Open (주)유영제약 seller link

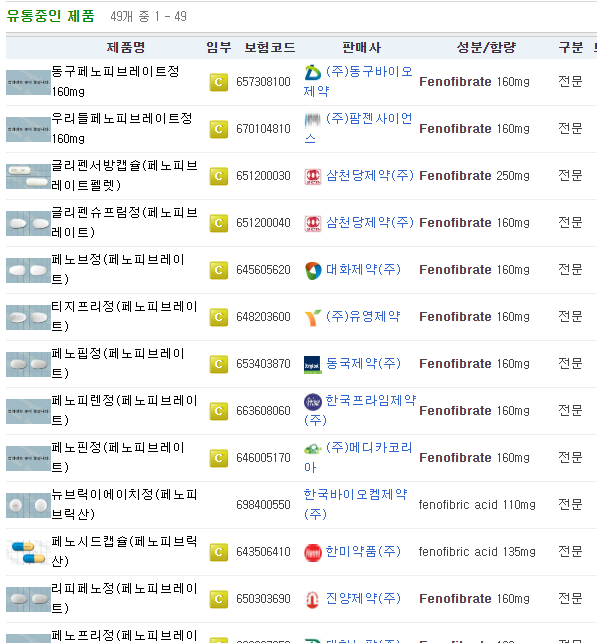click(x=363, y=317)
